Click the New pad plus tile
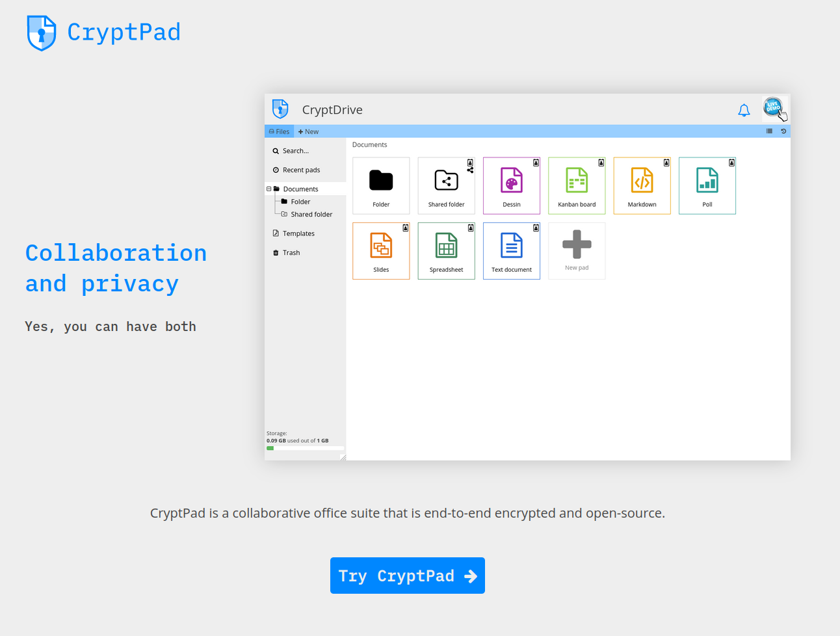840x636 pixels. point(577,251)
